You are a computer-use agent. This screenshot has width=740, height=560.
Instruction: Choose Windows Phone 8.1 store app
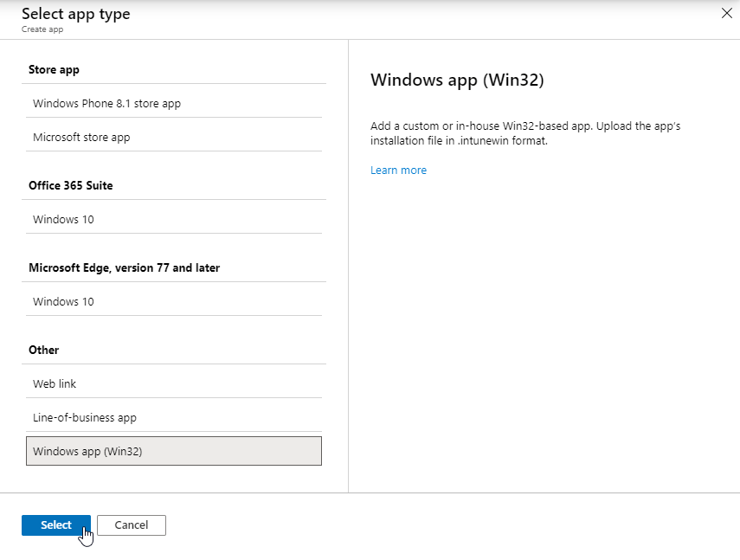click(106, 103)
